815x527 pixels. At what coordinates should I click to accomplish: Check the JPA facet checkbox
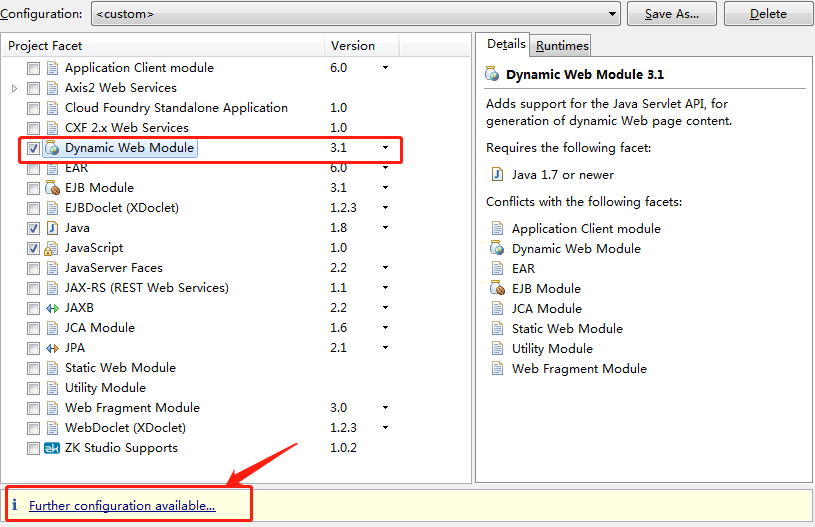[x=33, y=349]
